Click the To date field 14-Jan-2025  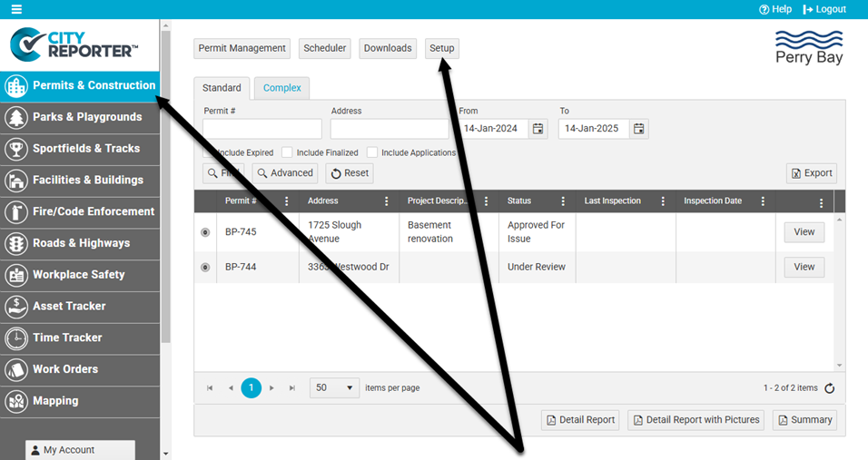pyautogui.click(x=594, y=129)
